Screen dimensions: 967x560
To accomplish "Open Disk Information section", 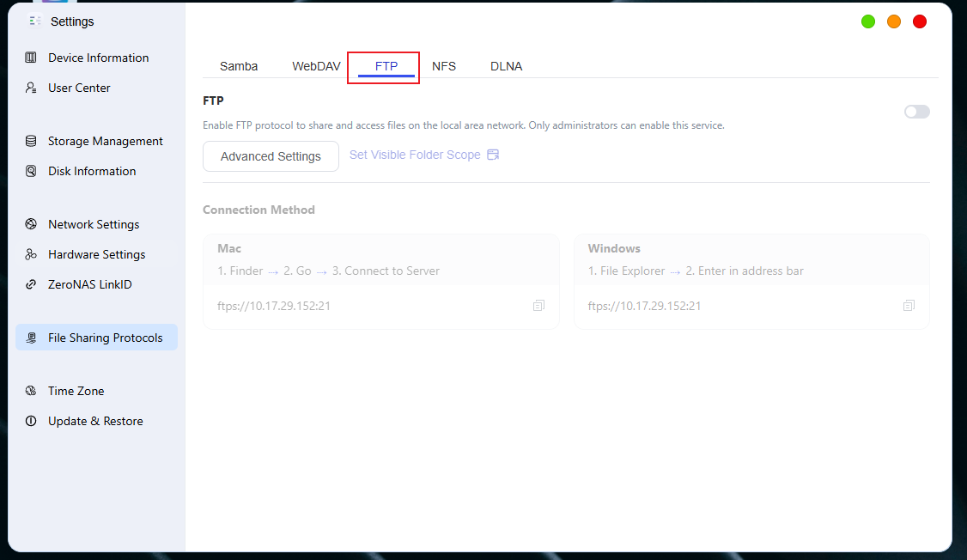I will (96, 171).
